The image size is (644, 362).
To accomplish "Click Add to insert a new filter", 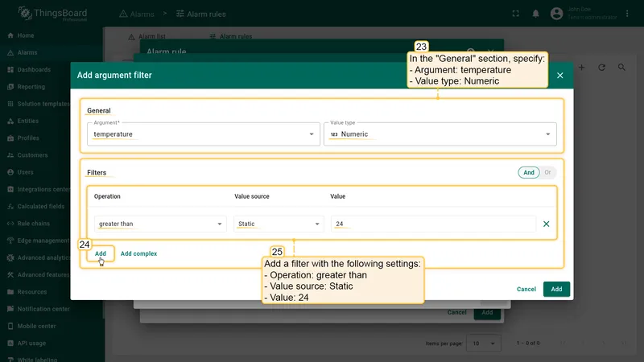I will point(100,253).
